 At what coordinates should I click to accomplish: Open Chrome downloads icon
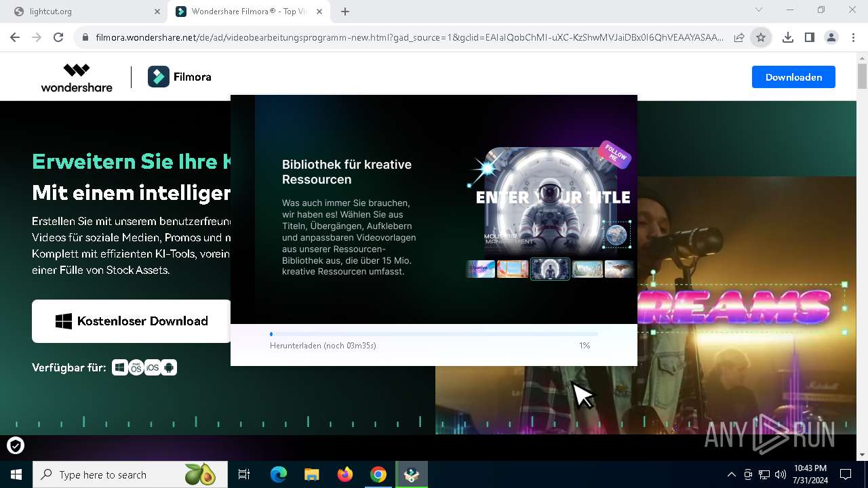(x=788, y=38)
